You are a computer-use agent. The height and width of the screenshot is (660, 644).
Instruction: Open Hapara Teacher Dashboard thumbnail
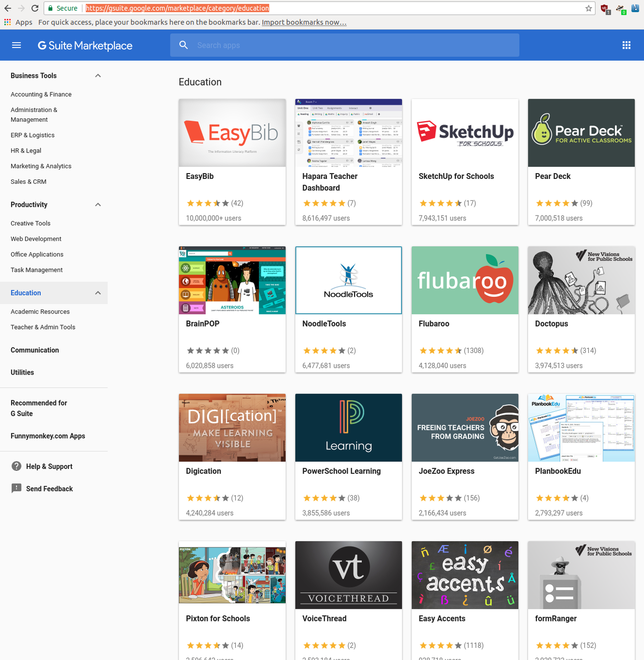pyautogui.click(x=349, y=133)
